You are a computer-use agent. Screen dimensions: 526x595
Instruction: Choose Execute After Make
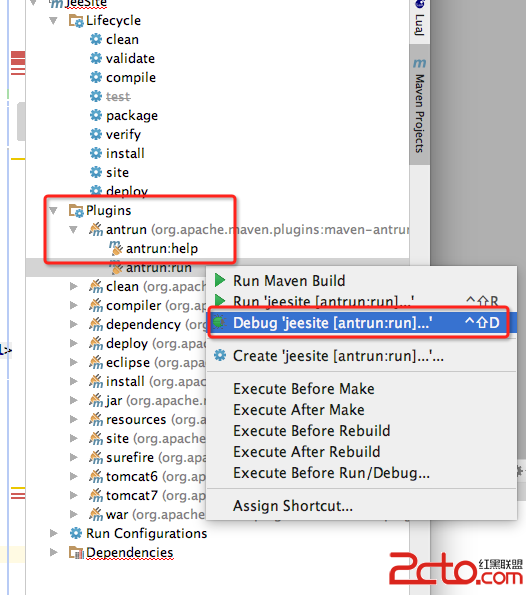coord(361,410)
